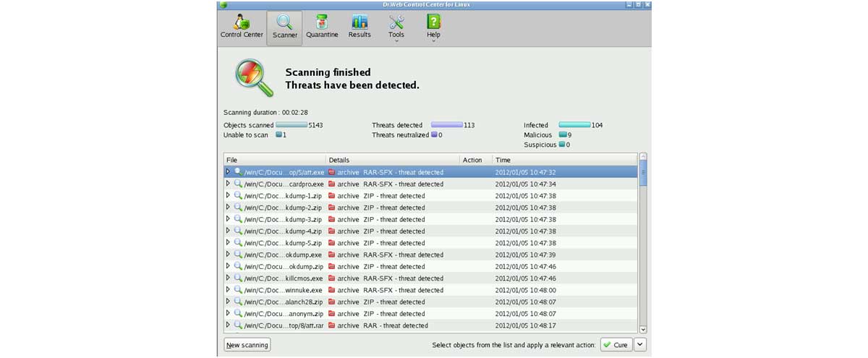Click magnifier icon of winnuke.exe row
Image resolution: width=868 pixels, height=358 pixels.
[x=237, y=290]
